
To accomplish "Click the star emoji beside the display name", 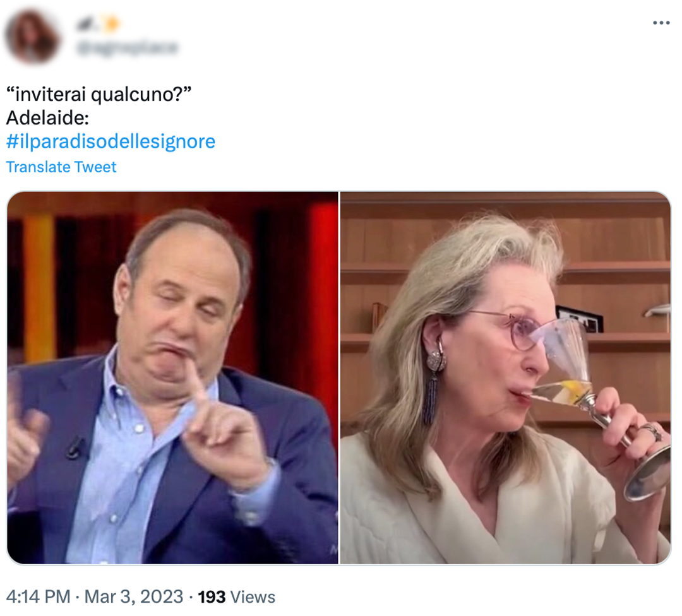I will (111, 25).
